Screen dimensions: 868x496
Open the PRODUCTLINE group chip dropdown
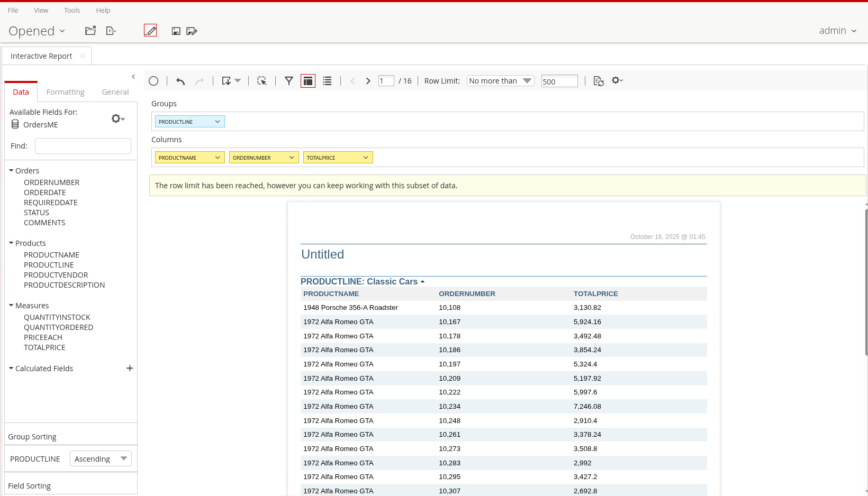[x=217, y=122]
